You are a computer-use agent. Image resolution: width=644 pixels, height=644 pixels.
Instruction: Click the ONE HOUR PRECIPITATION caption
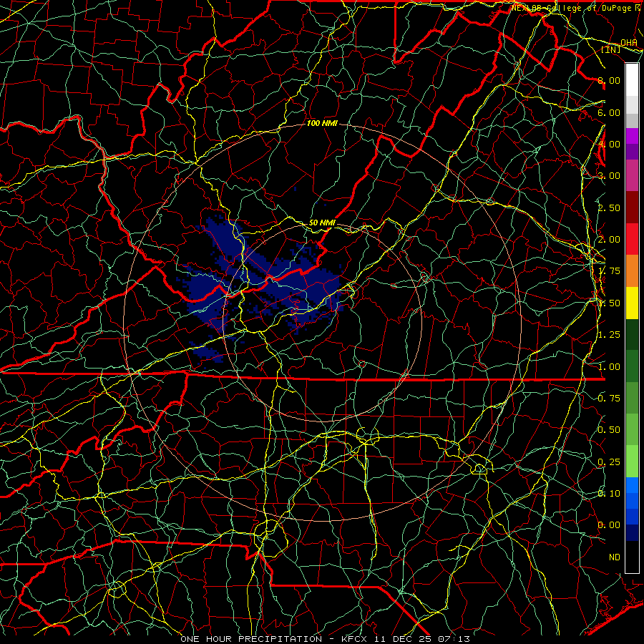point(251,639)
